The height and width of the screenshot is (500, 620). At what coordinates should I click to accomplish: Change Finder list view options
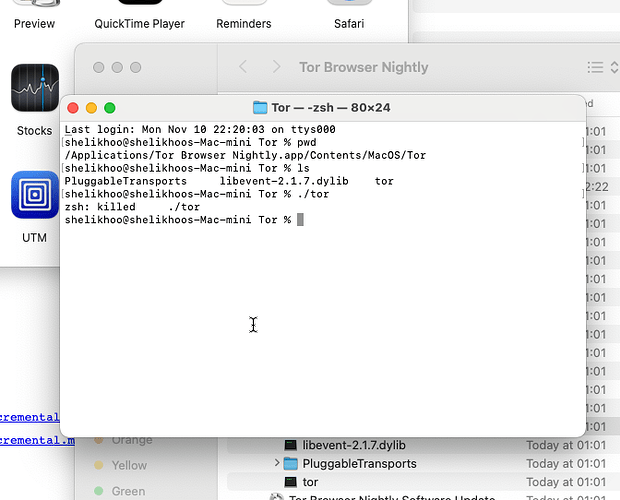603,67
